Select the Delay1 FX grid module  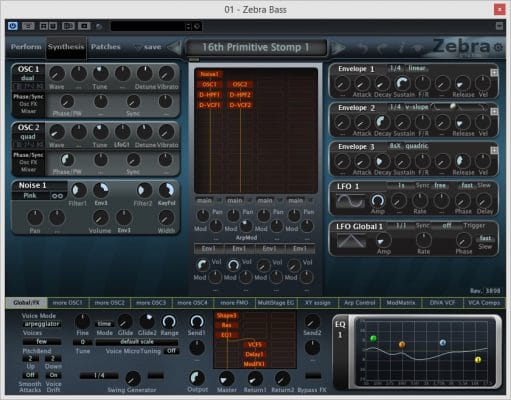255,354
